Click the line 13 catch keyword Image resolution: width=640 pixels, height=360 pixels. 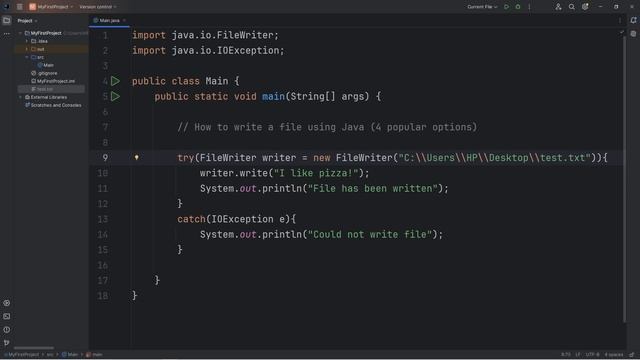191,219
